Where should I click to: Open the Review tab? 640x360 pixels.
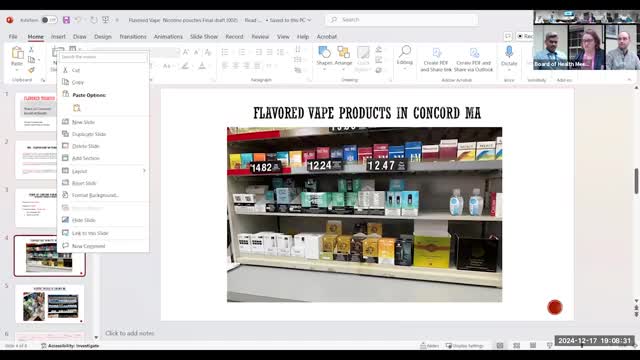(260, 37)
